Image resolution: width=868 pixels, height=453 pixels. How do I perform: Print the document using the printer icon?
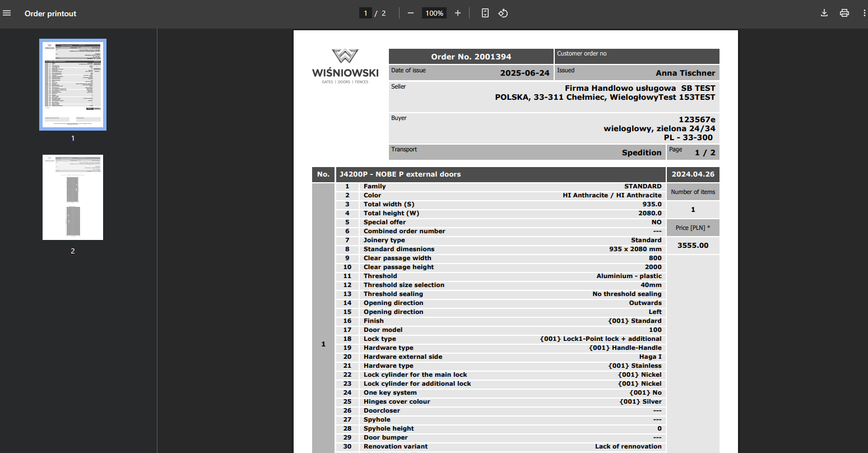point(844,13)
